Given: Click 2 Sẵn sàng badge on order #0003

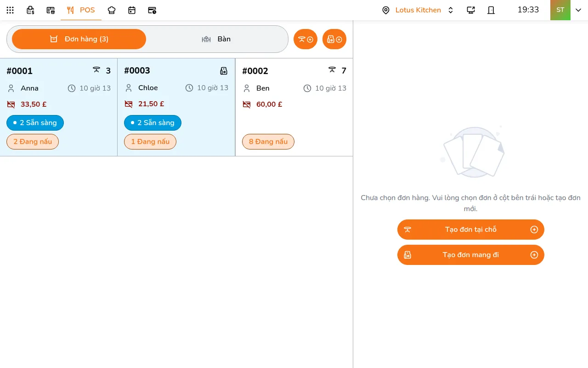Looking at the screenshot, I should click(153, 123).
